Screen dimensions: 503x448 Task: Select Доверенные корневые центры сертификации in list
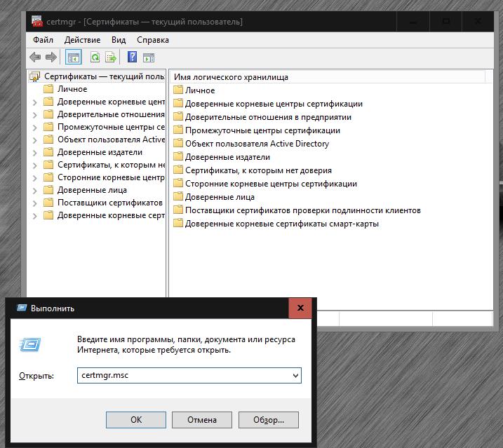(x=274, y=104)
